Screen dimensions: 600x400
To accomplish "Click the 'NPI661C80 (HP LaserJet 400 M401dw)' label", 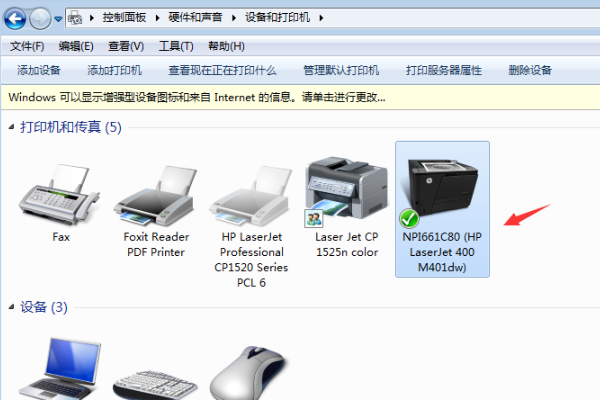I will 442,252.
